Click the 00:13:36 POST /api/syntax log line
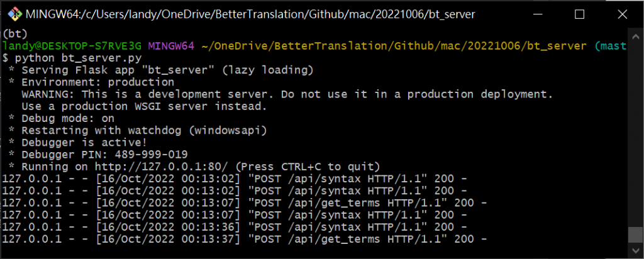This screenshot has width=644, height=259. pyautogui.click(x=235, y=227)
